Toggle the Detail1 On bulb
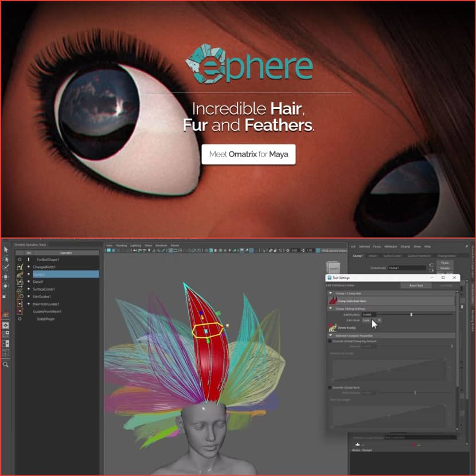 (x=29, y=282)
